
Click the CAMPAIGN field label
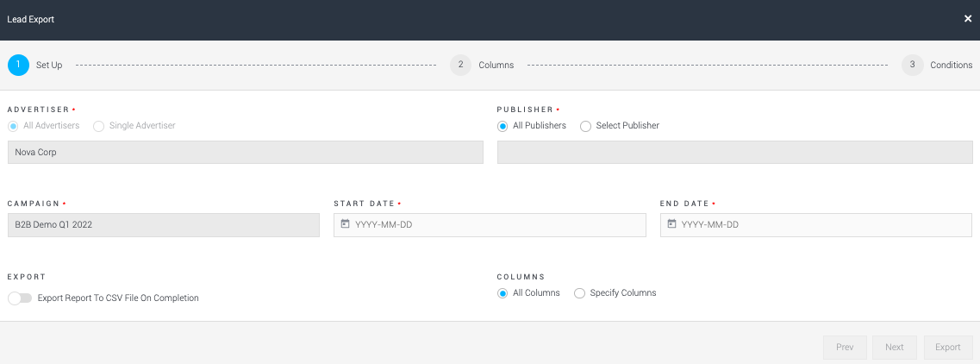coord(34,204)
